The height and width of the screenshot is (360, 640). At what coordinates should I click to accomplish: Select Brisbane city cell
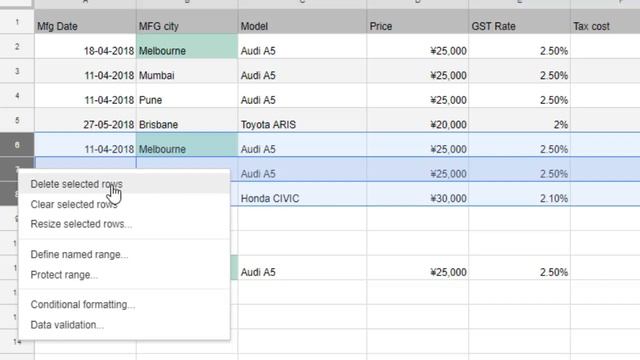187,120
